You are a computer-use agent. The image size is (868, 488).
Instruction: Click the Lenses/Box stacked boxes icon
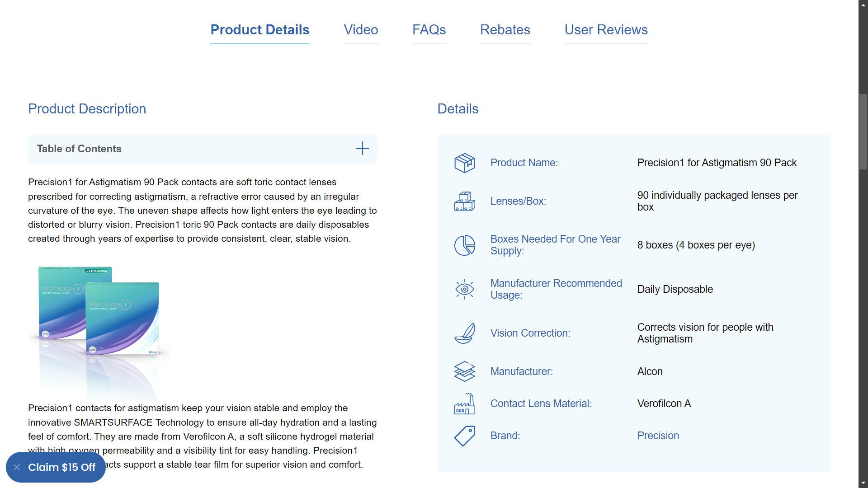(464, 202)
